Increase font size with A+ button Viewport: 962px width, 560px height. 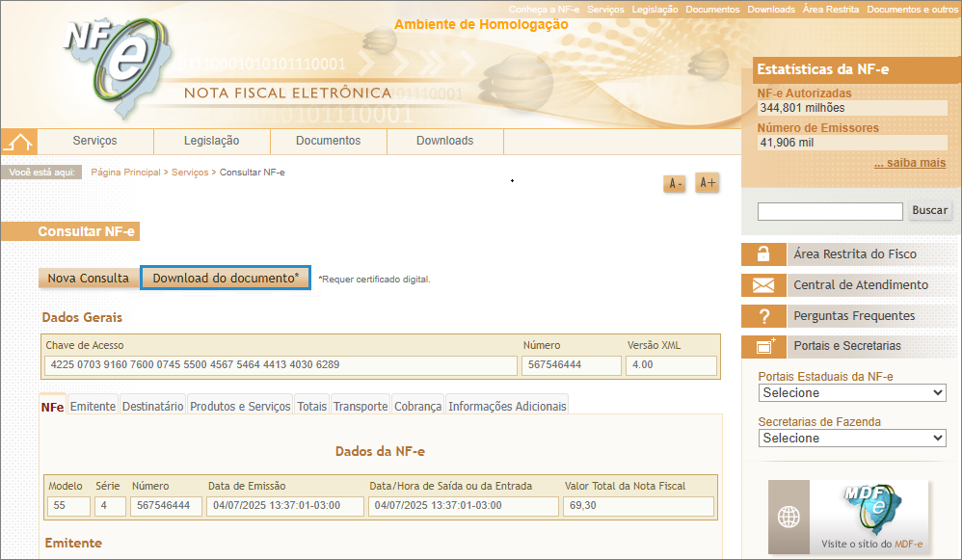tap(707, 183)
